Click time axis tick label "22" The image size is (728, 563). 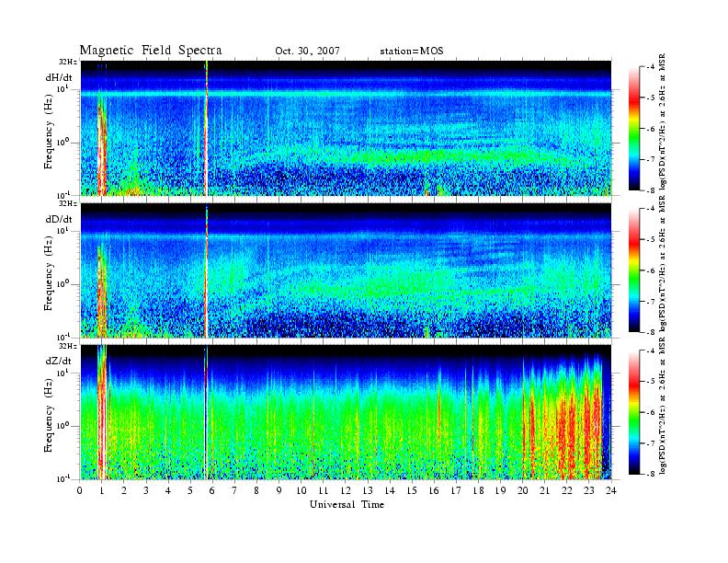(567, 491)
